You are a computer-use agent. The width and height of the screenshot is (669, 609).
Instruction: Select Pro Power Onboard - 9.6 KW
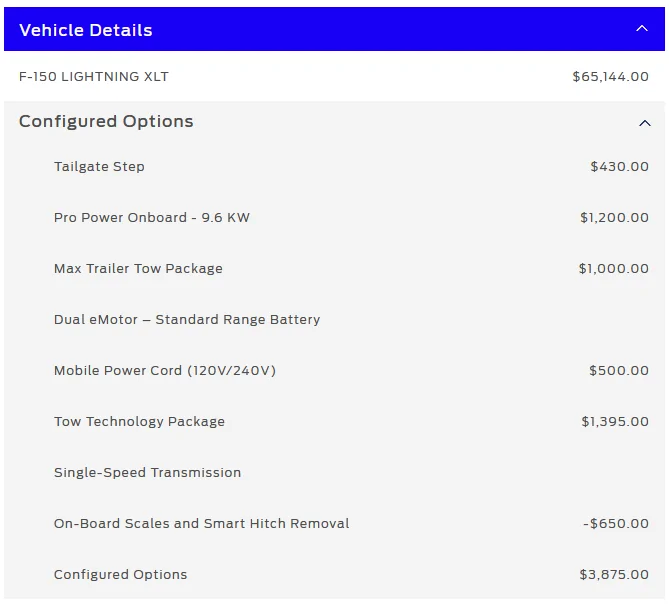(152, 218)
